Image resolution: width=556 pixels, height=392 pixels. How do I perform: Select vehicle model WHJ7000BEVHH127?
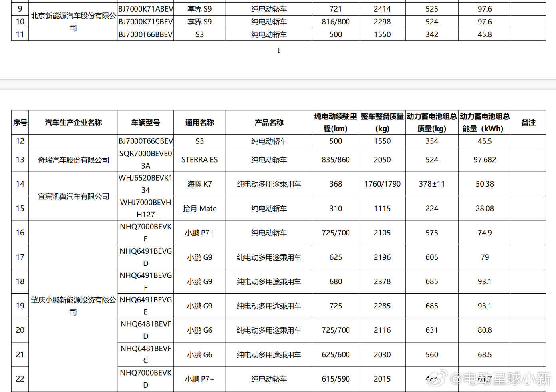146,208
